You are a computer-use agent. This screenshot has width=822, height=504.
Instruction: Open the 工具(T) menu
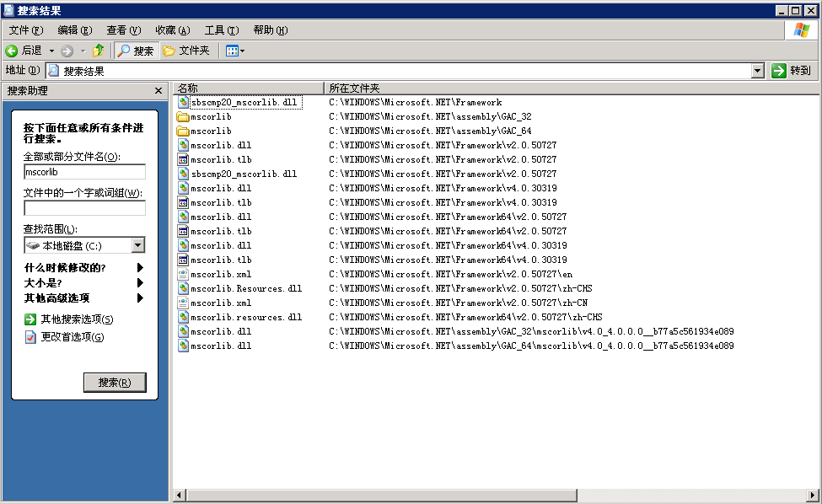point(222,30)
